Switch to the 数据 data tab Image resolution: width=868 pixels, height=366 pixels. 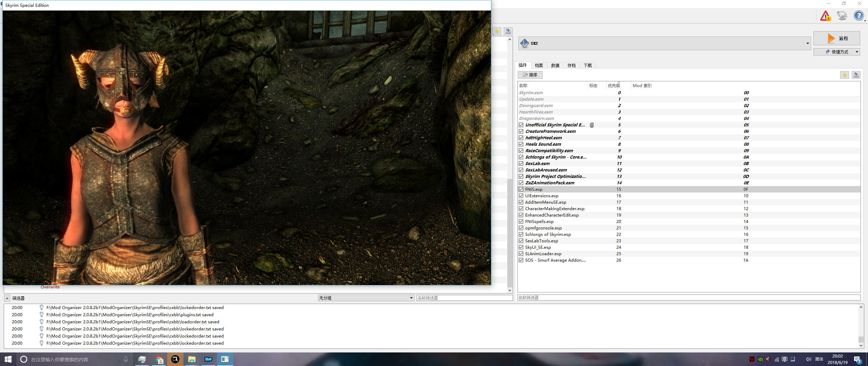tap(555, 65)
